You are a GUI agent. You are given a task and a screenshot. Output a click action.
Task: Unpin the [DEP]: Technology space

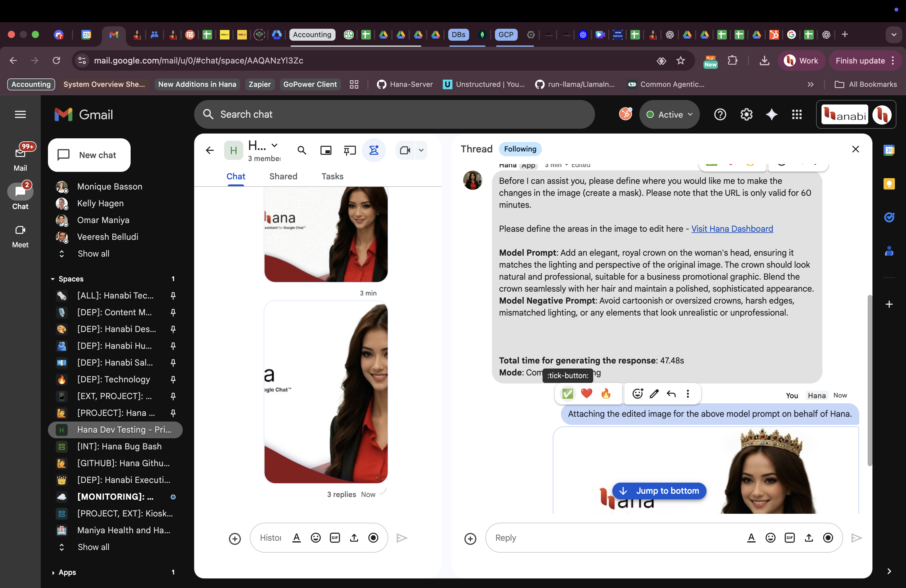click(x=173, y=379)
